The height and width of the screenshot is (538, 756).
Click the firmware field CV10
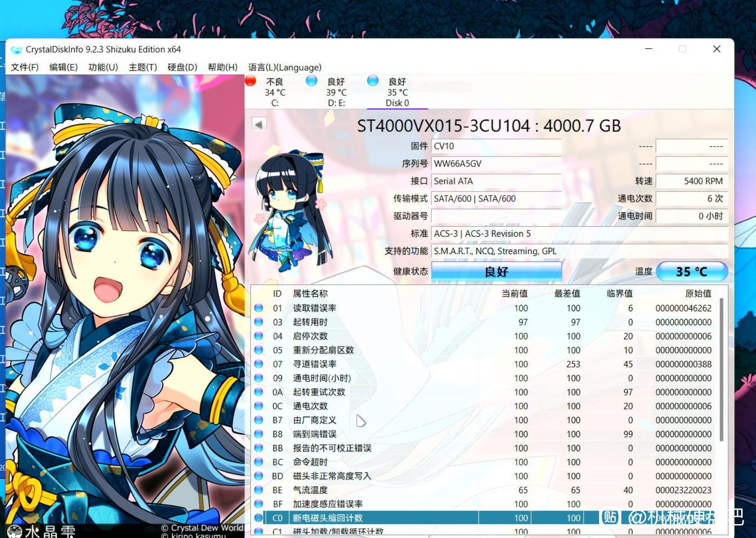496,146
